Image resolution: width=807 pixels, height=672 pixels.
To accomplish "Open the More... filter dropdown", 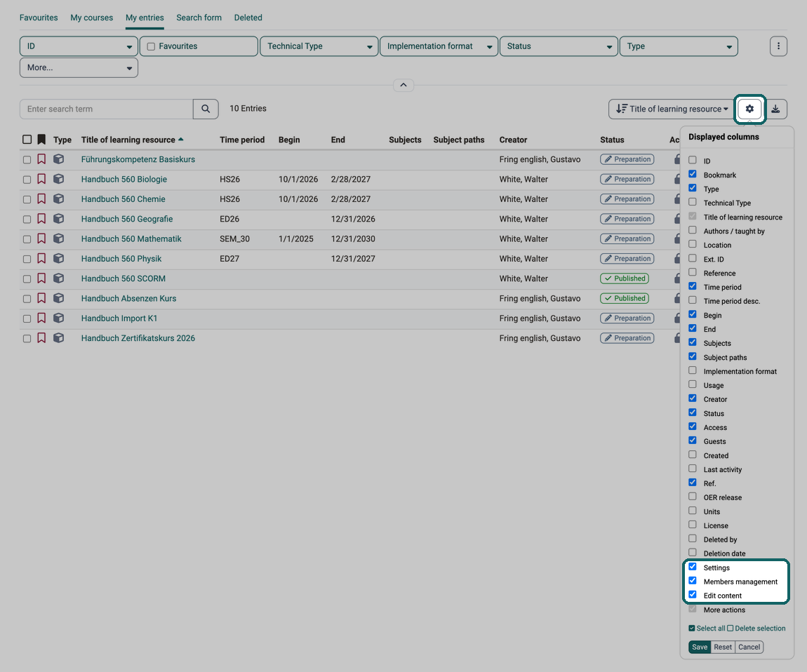I will coord(79,67).
